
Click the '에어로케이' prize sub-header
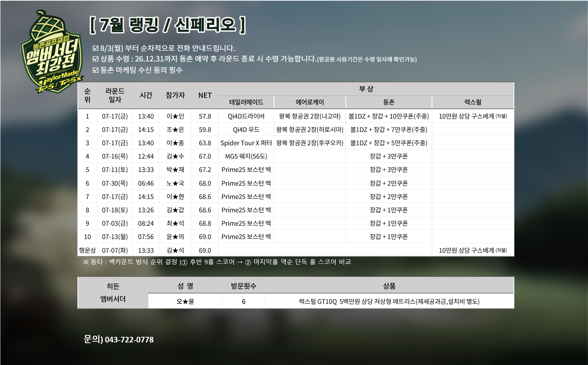[310, 102]
